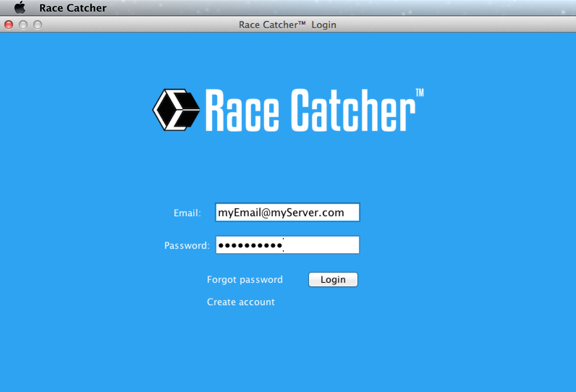The height and width of the screenshot is (392, 576).
Task: Click the 'Password:' label
Action: tap(187, 246)
